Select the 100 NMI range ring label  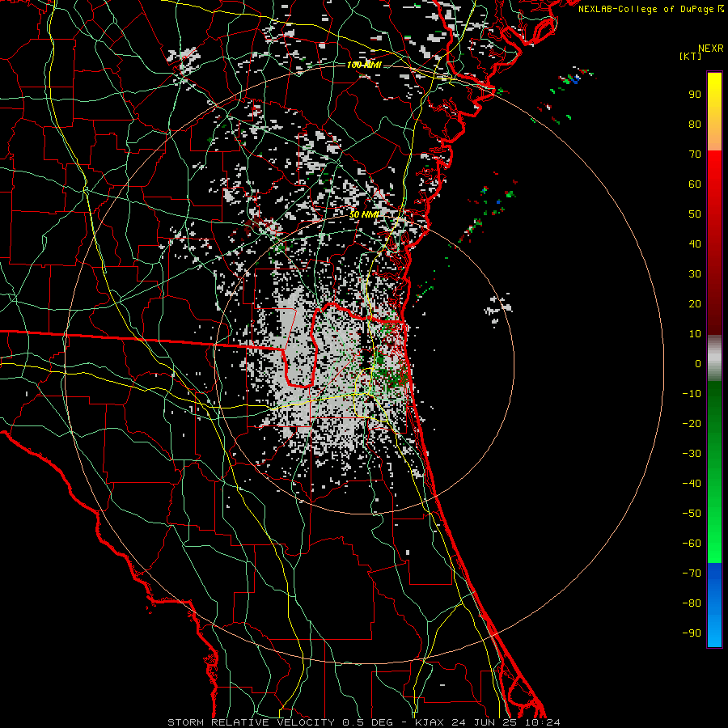pyautogui.click(x=365, y=65)
